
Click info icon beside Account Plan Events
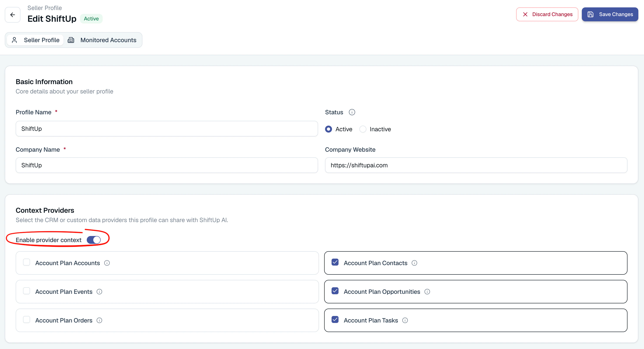click(100, 292)
